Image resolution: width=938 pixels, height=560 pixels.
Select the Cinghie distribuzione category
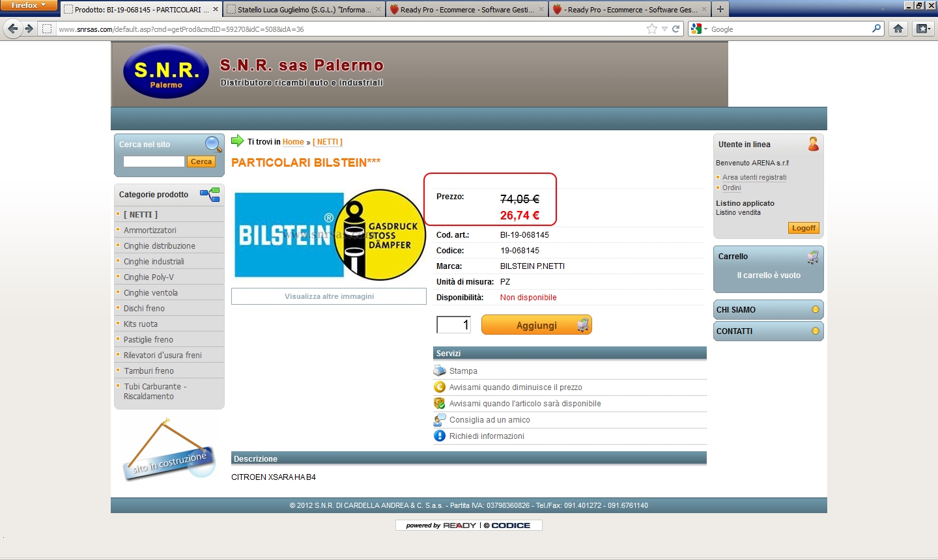pos(160,245)
